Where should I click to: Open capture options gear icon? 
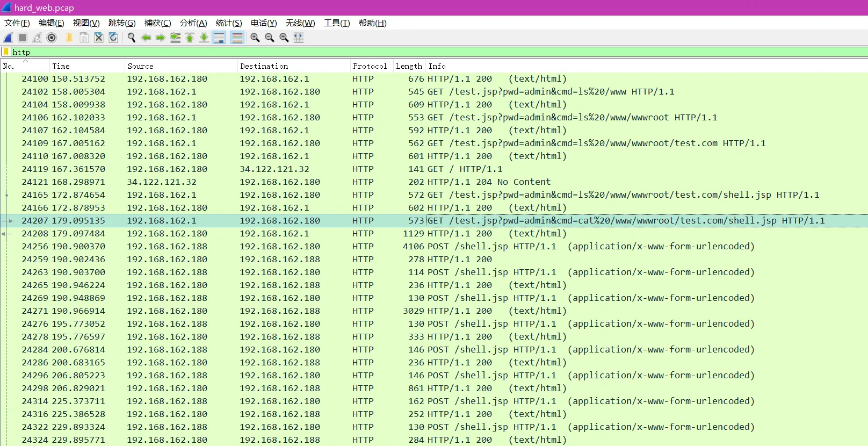pos(52,38)
